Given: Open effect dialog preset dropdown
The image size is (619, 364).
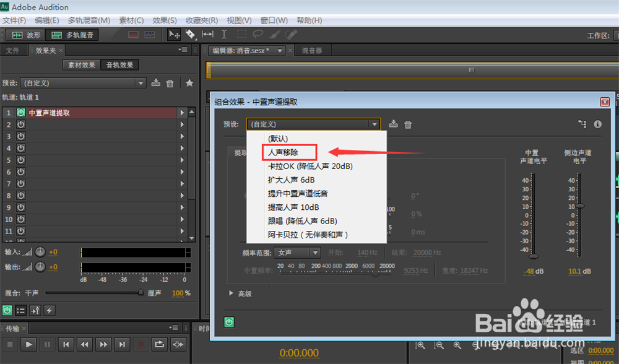Looking at the screenshot, I should pos(313,124).
